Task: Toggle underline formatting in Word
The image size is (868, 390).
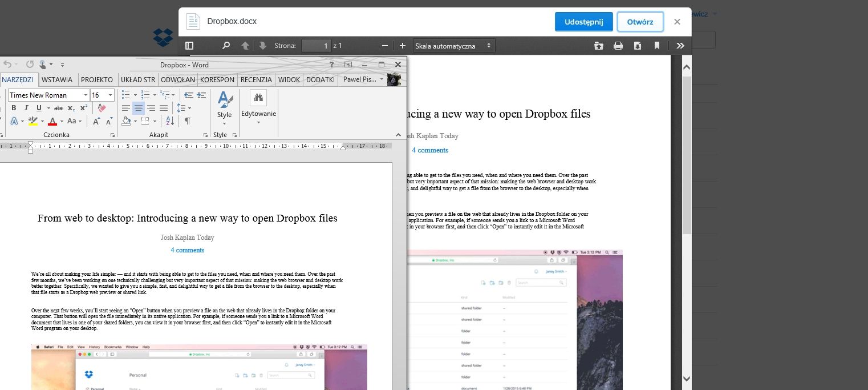Action: tap(39, 108)
